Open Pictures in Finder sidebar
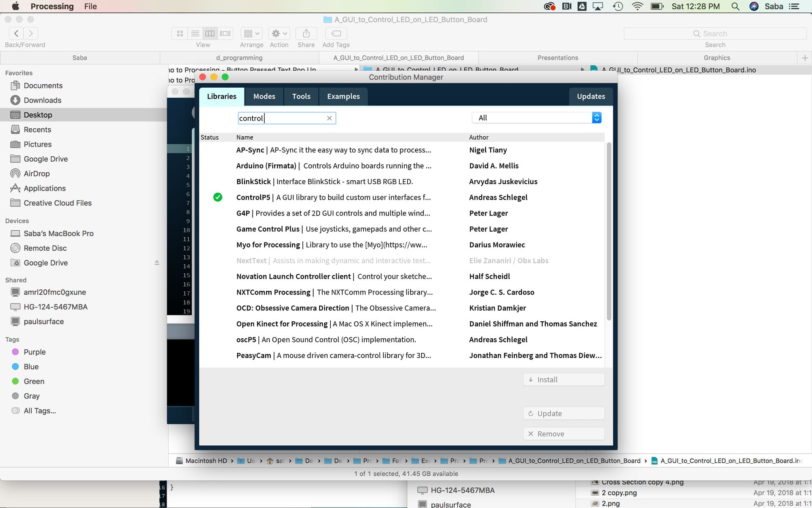The height and width of the screenshot is (508, 812). tap(37, 144)
